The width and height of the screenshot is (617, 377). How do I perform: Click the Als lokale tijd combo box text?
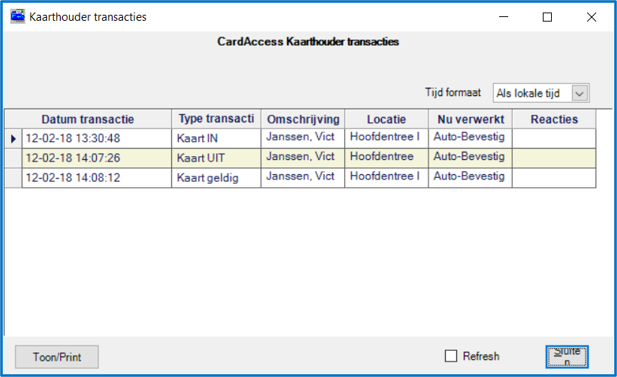pos(528,94)
